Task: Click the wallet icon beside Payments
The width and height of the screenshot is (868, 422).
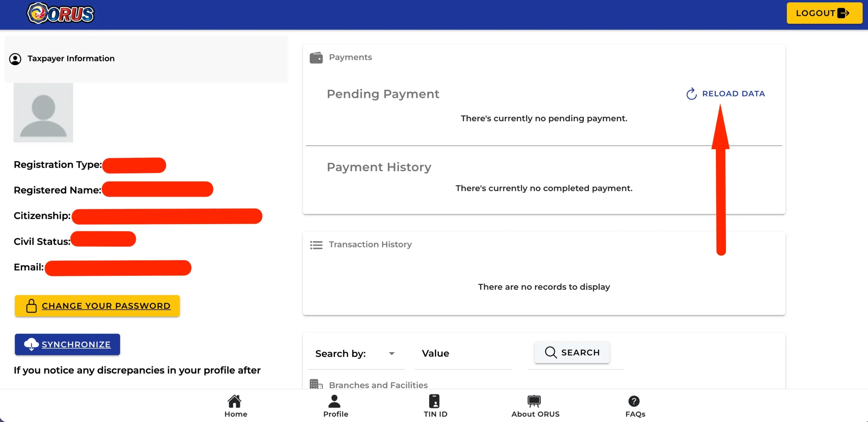Action: [316, 58]
